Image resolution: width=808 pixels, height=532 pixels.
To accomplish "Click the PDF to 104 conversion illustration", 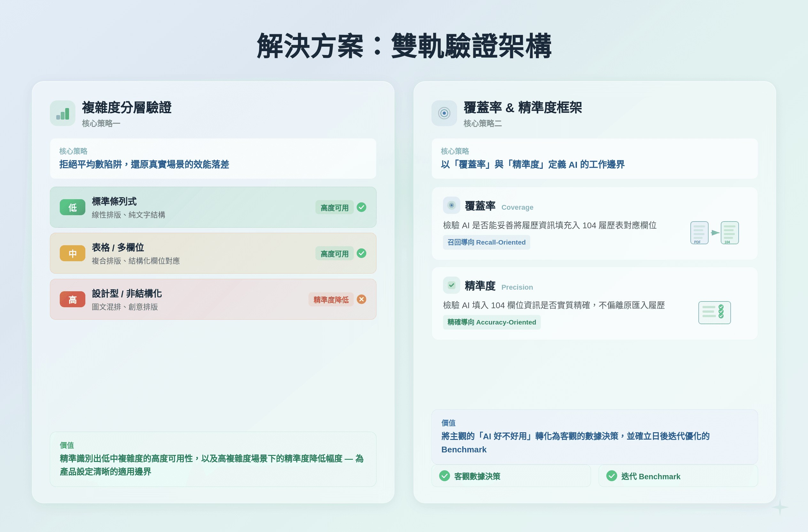I will (714, 233).
